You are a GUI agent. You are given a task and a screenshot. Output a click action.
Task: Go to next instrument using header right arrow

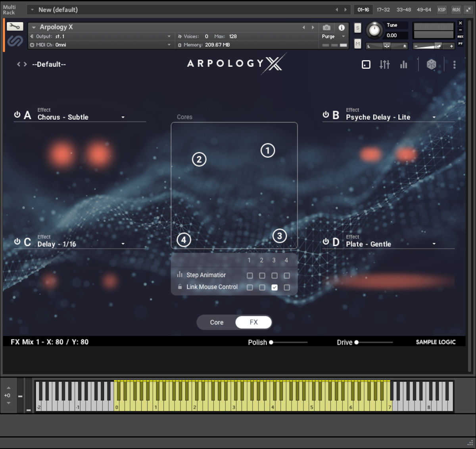[x=313, y=27]
